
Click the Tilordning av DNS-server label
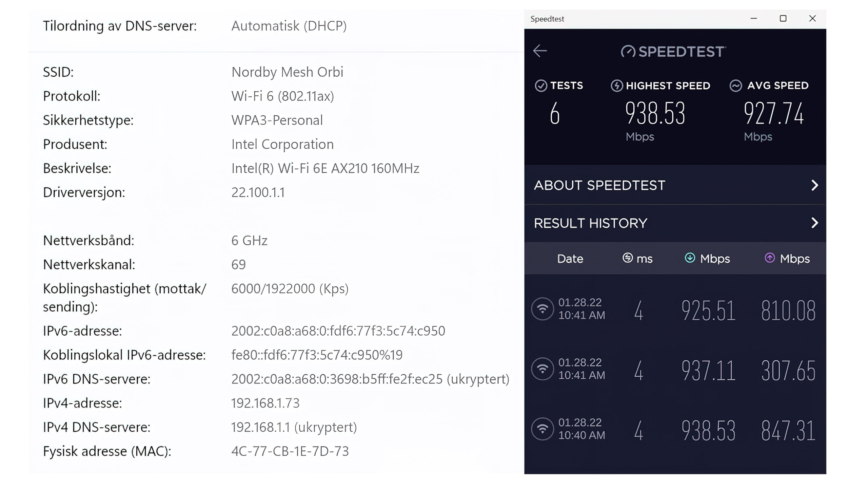tap(120, 26)
